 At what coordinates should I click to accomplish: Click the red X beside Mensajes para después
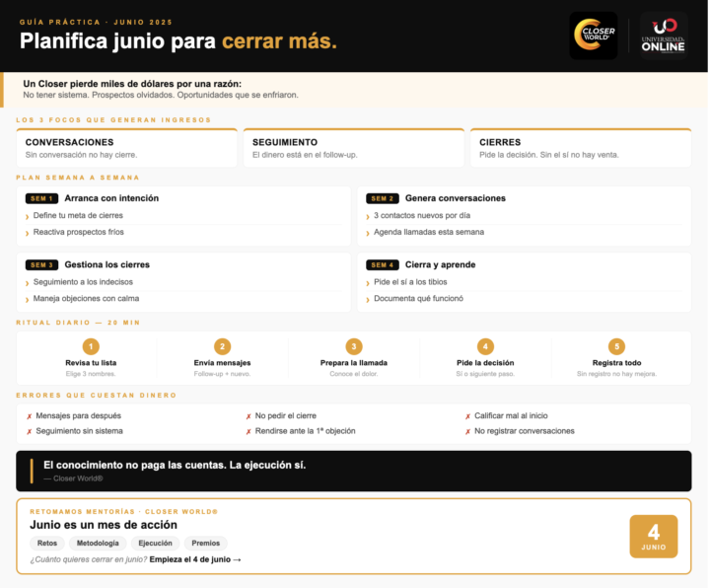pyautogui.click(x=29, y=416)
